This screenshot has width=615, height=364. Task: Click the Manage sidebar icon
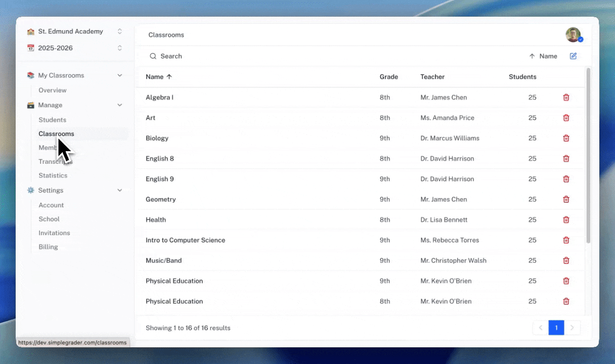click(x=30, y=105)
